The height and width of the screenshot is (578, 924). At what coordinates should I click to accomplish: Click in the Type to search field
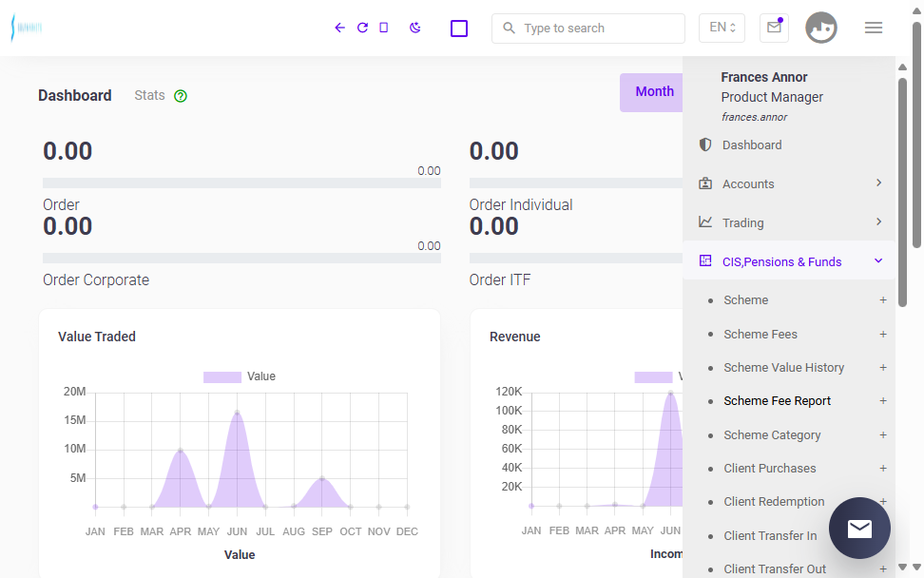point(588,29)
